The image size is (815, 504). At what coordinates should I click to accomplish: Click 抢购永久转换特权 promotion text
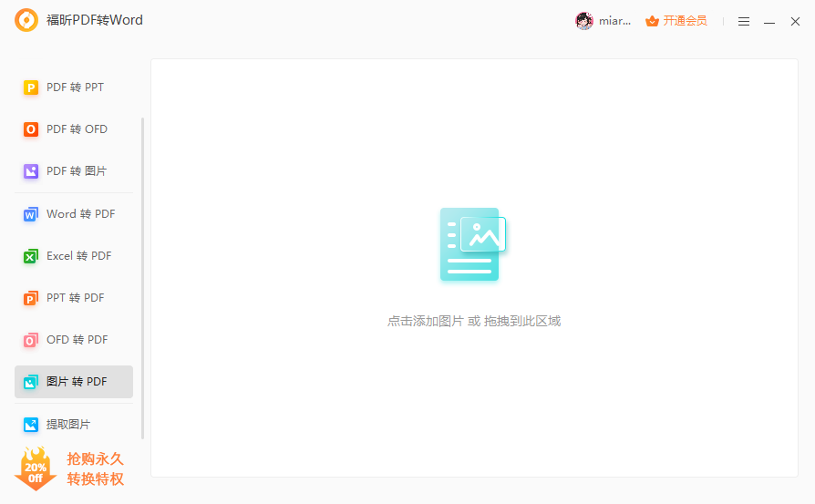[95, 468]
